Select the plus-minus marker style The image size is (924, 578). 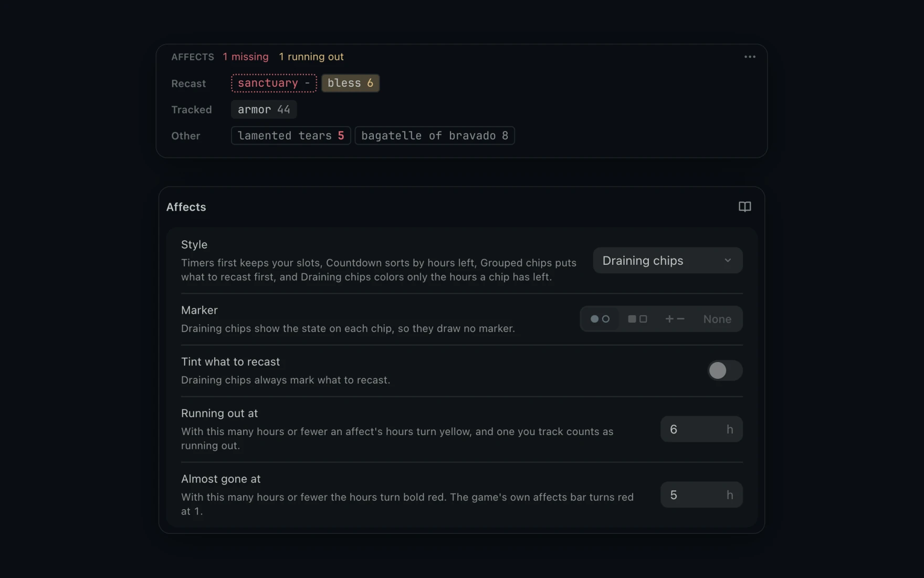point(675,319)
